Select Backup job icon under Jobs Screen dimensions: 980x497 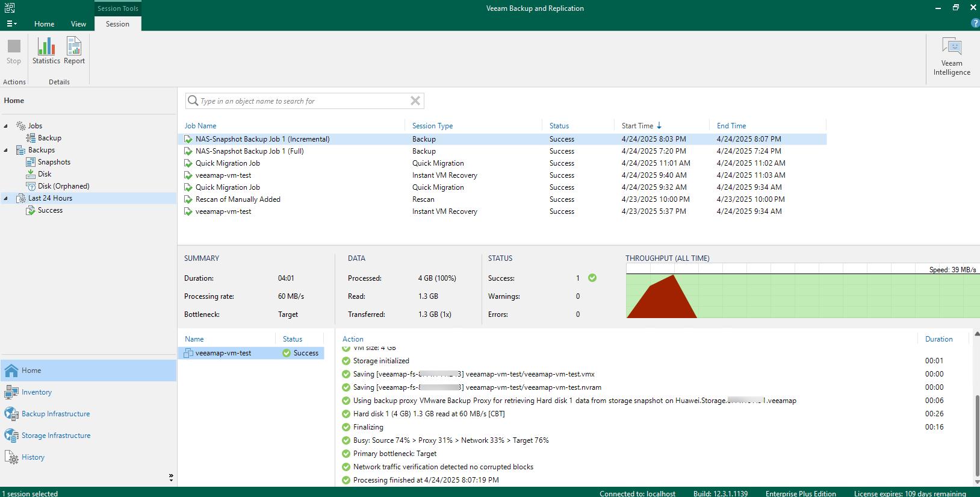(31, 138)
